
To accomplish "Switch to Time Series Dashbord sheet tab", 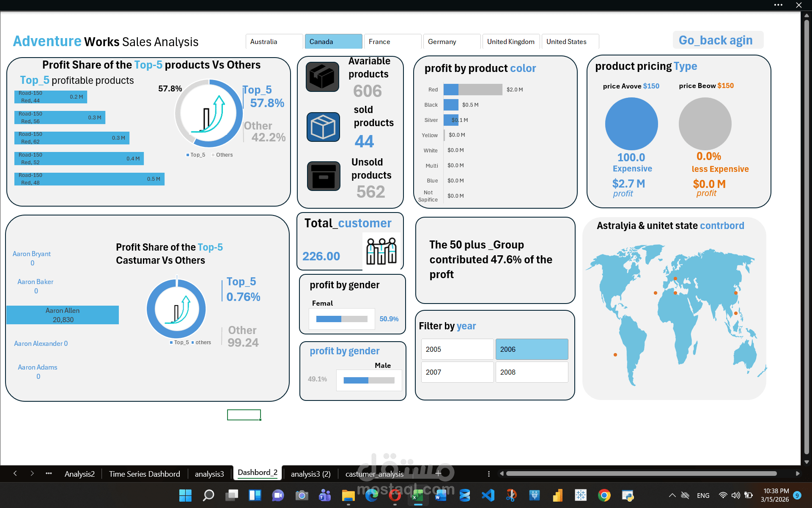I will point(144,474).
